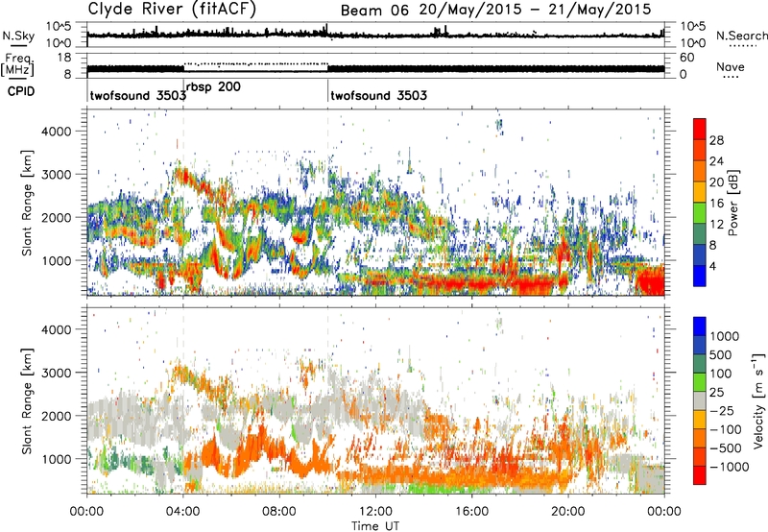
Task: Click the '20:00' time axis tick label
Action: point(567,512)
